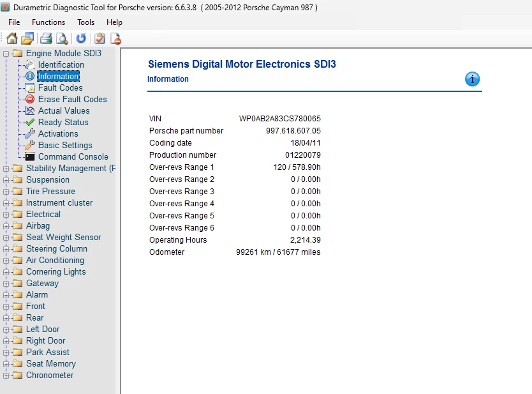This screenshot has width=532, height=394.
Task: Click the part number 997.618.607.05
Action: pos(293,131)
